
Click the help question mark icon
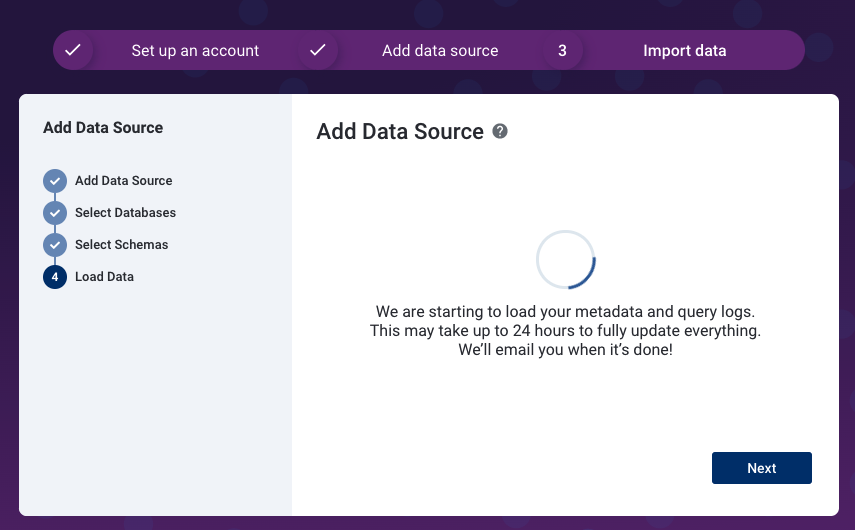pyautogui.click(x=499, y=131)
